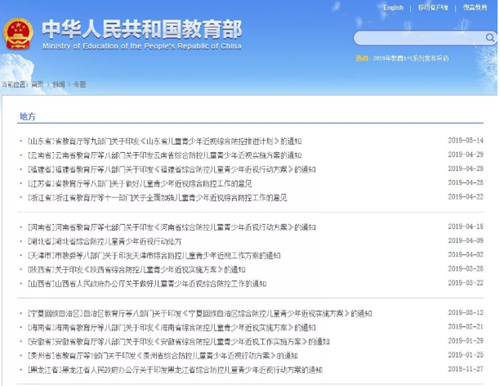Screen dimensions: 500x386
Task: Open the 福建省 action plan notice
Action: [172, 170]
